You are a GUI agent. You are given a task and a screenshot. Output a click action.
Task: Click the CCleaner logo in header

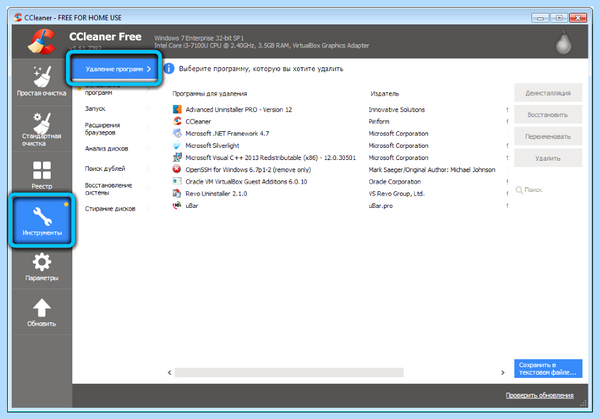coord(41,41)
